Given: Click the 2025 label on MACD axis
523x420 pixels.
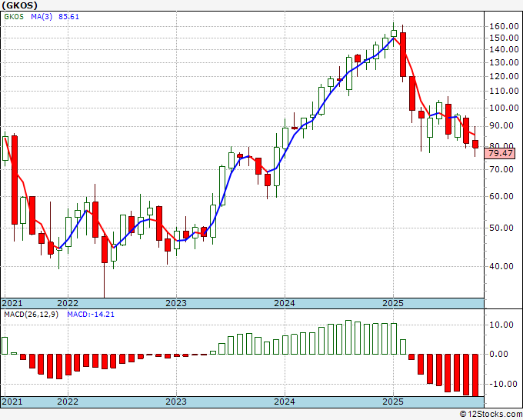Looking at the screenshot, I should [393, 402].
